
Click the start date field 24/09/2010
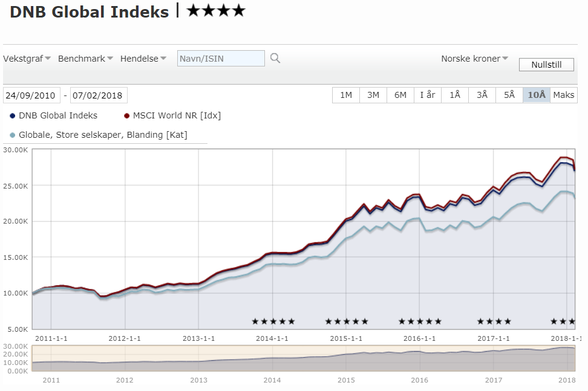pos(31,95)
